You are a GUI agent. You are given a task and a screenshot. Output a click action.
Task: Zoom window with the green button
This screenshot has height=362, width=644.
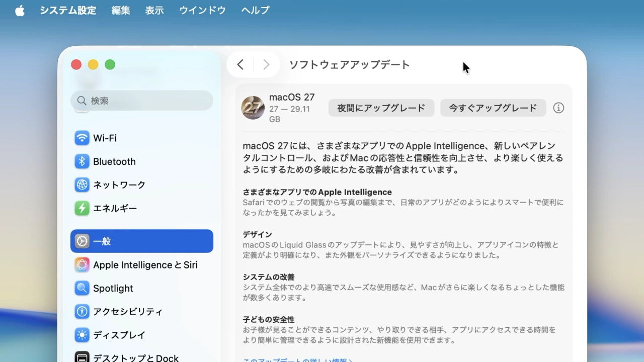point(110,64)
